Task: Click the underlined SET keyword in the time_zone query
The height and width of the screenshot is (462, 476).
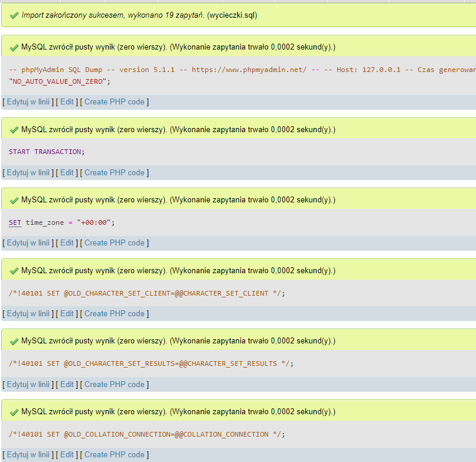Action: pos(15,222)
